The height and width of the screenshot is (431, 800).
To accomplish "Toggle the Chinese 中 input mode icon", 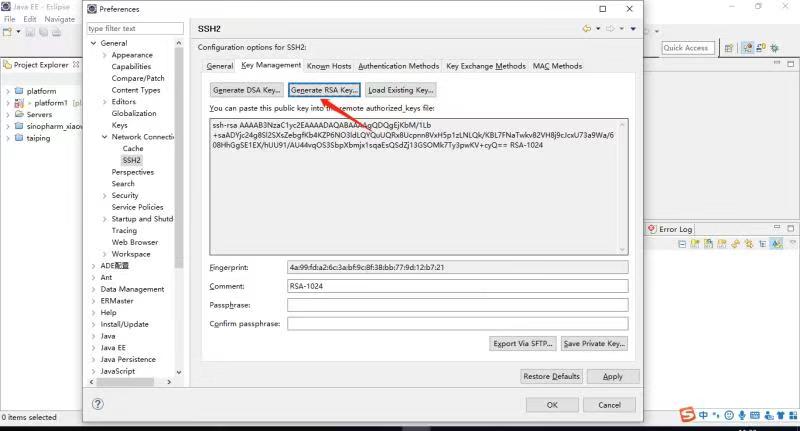I will click(x=704, y=415).
